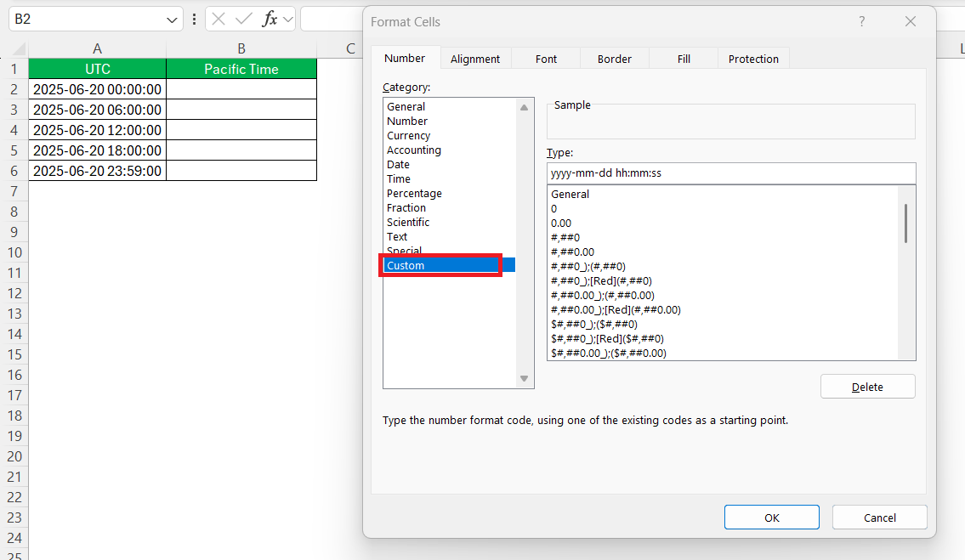Click the Type list scrollbar thumb
Viewport: 965px width, 560px height.
point(906,223)
